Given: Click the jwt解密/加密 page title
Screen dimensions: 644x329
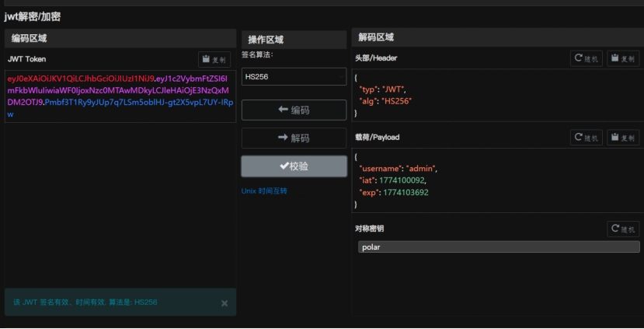Looking at the screenshot, I should pos(33,16).
